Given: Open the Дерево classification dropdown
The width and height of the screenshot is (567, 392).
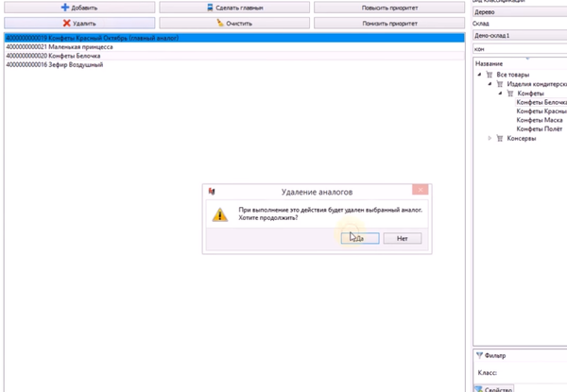Looking at the screenshot, I should 520,12.
